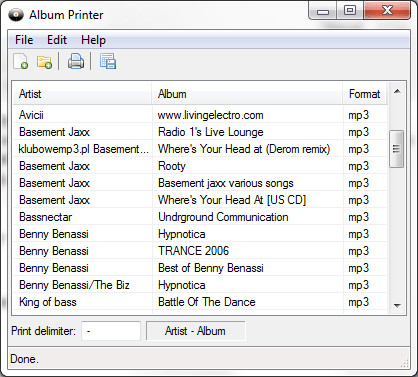Select album Radio 1's Live Lounge
Screen dimensions: 418x377
pyautogui.click(x=211, y=132)
